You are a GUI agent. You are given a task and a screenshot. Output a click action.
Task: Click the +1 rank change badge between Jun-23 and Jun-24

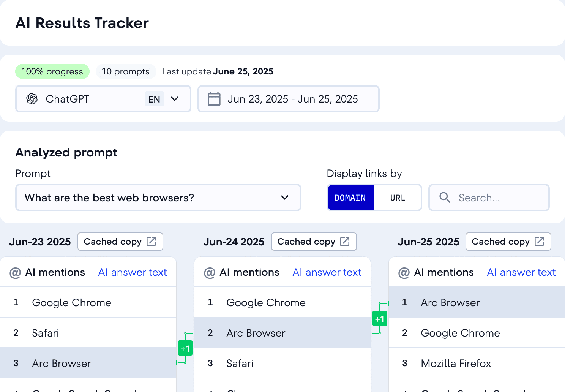(x=185, y=348)
